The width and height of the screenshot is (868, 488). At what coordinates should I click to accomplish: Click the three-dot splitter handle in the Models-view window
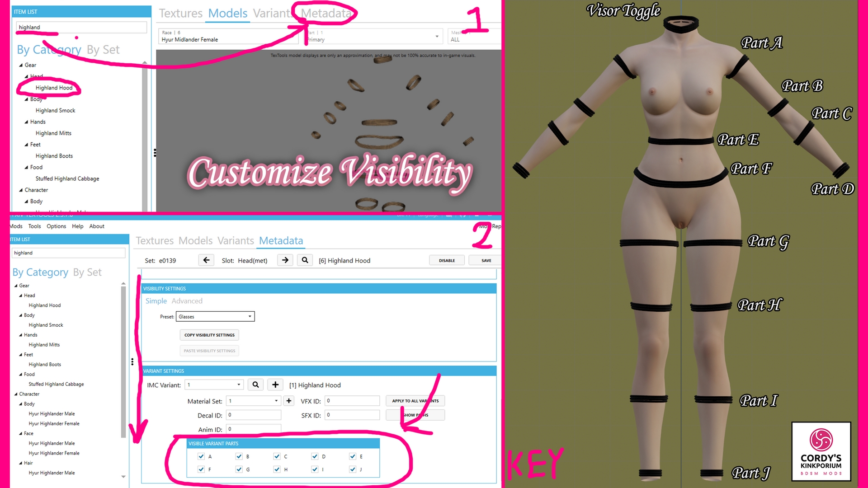[155, 153]
